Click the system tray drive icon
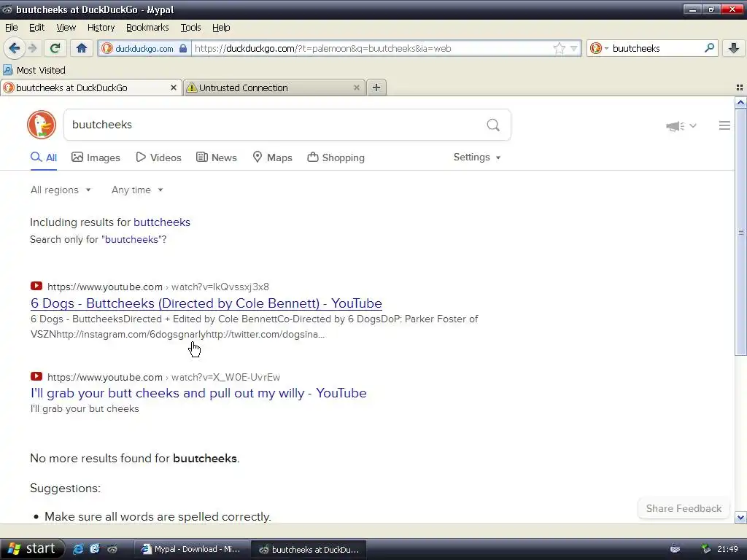 point(675,549)
